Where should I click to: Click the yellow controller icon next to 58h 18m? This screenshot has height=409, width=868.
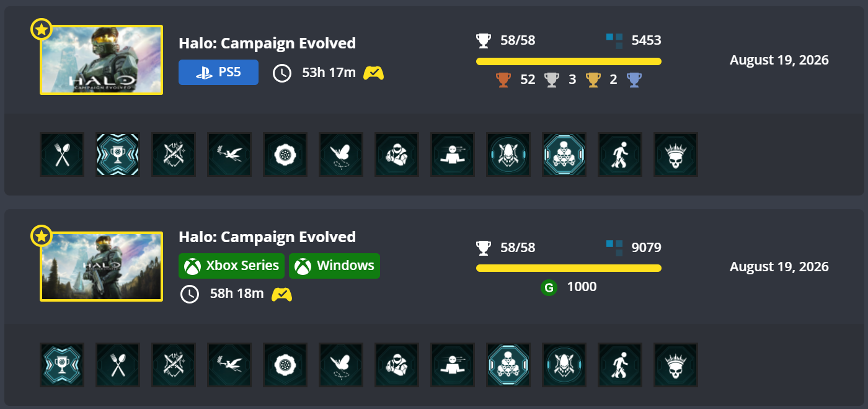(x=281, y=294)
